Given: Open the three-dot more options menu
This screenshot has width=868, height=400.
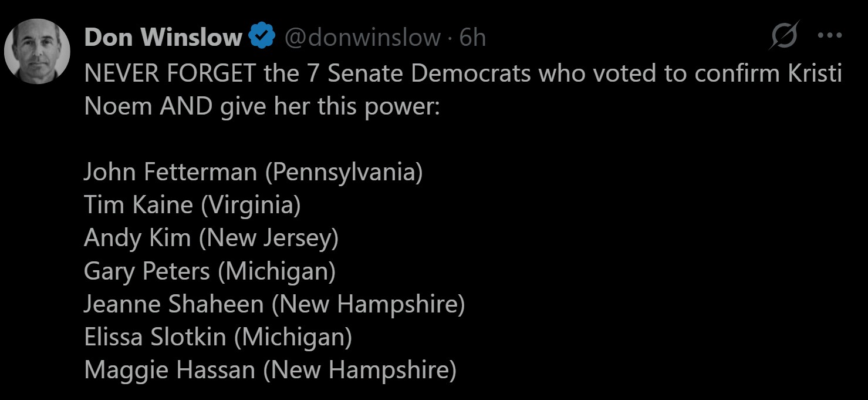Looking at the screenshot, I should tap(829, 35).
